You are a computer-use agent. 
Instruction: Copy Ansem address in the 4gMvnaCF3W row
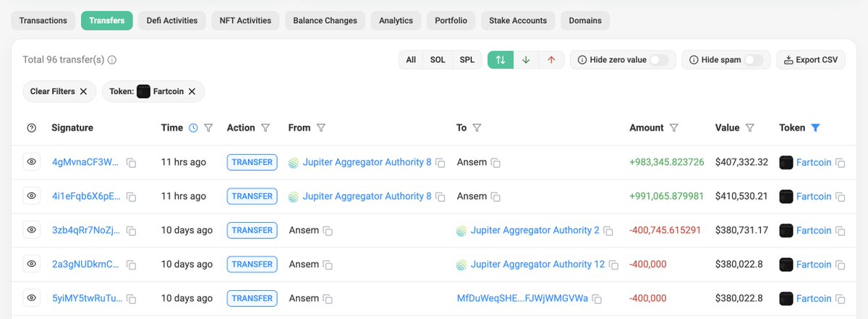pos(495,163)
